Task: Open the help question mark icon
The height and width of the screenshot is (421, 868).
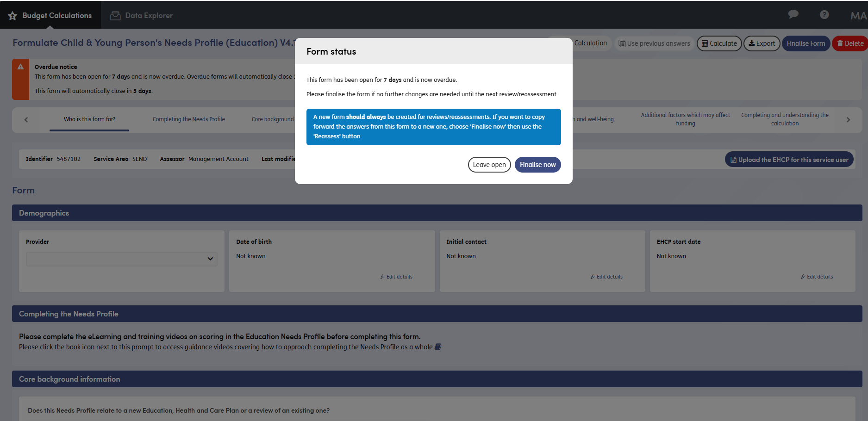Action: (824, 15)
